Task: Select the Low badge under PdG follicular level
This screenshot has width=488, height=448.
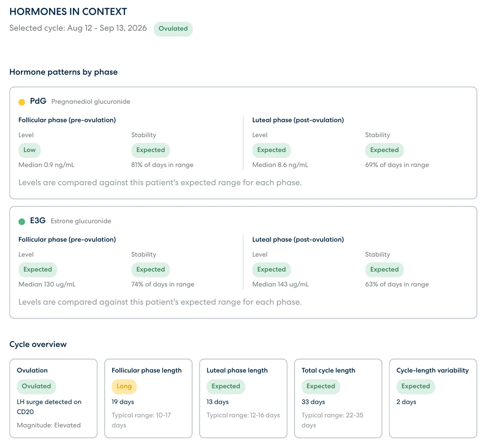Action: 30,150
